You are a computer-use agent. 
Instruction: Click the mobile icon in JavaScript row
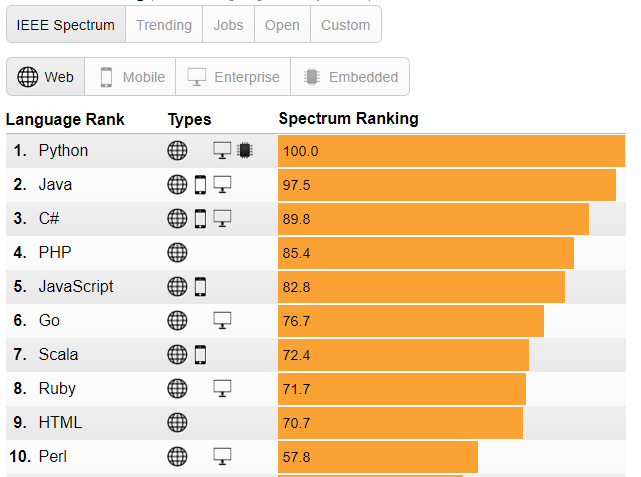[x=200, y=287]
